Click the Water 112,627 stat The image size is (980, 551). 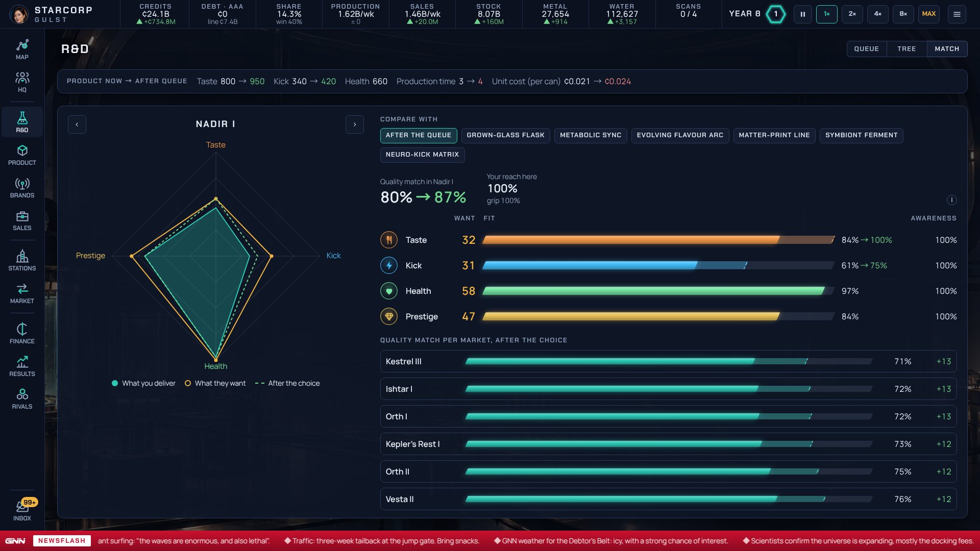[x=622, y=14]
